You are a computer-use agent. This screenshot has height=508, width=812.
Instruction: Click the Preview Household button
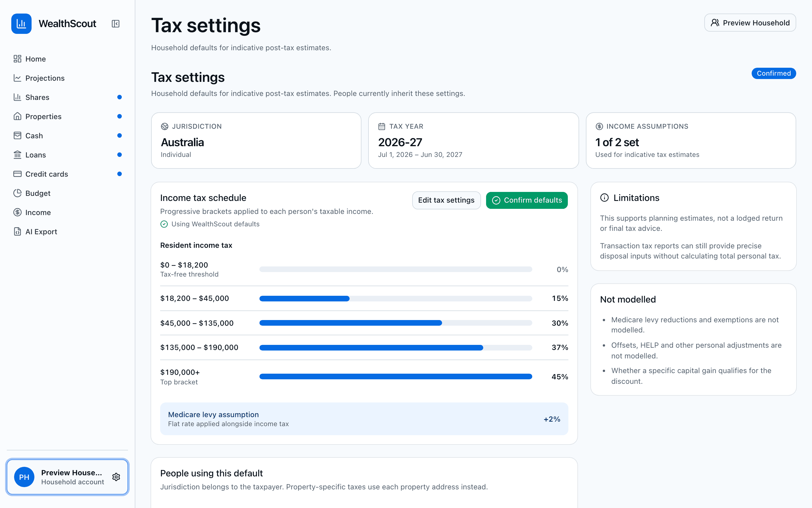point(750,23)
